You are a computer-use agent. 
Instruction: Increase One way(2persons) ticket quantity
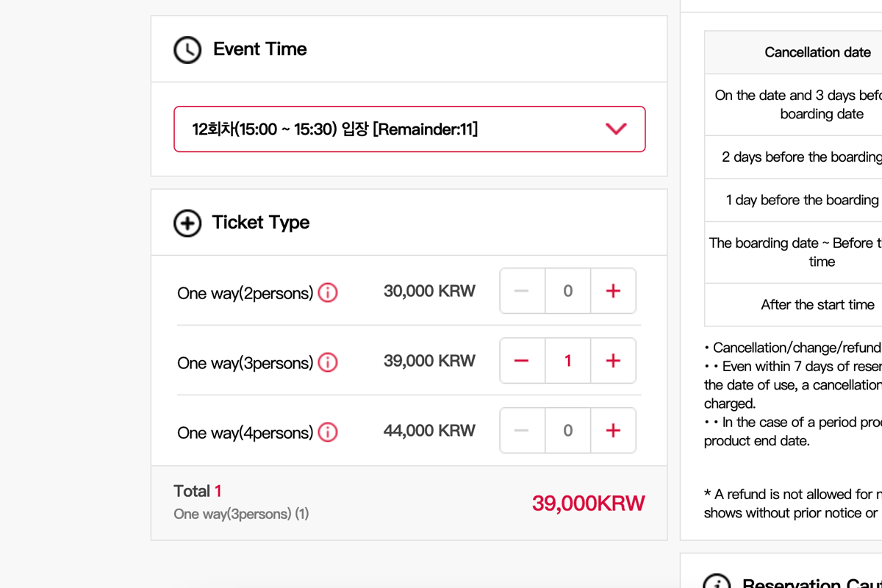coord(613,291)
